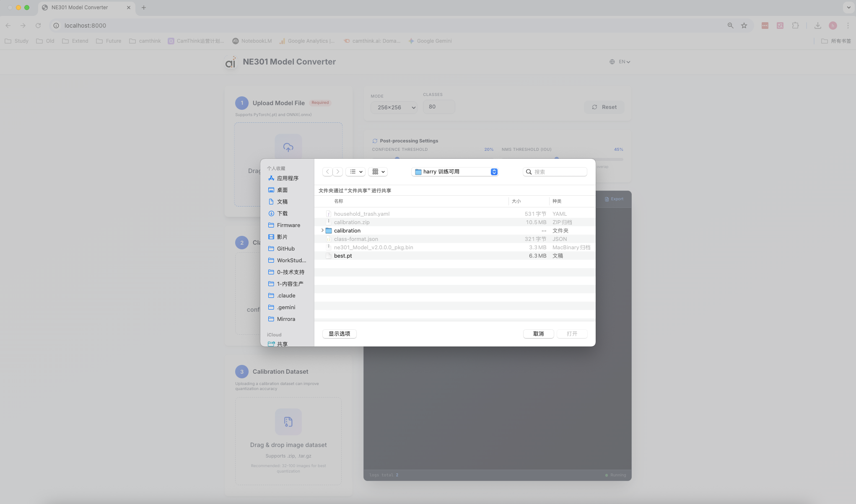This screenshot has width=856, height=504.
Task: Open 影片 movies in the sidebar
Action: coord(282,237)
